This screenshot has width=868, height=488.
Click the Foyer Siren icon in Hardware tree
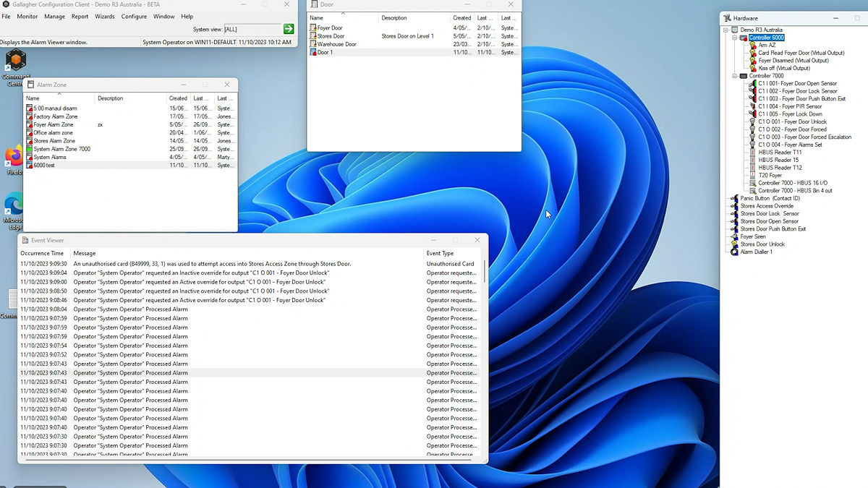coord(734,236)
